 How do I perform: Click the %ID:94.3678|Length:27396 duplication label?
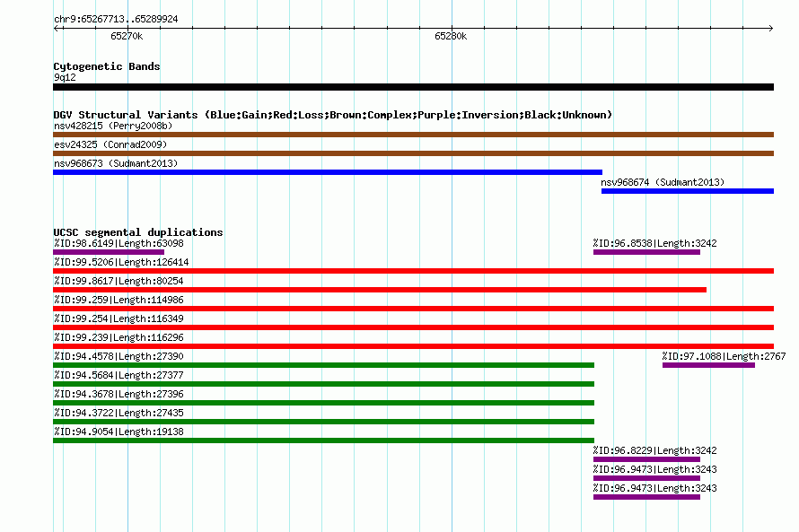(x=119, y=394)
